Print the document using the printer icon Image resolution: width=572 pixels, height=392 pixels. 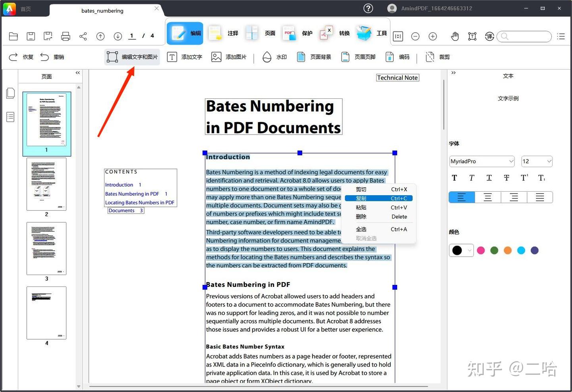[x=66, y=37]
